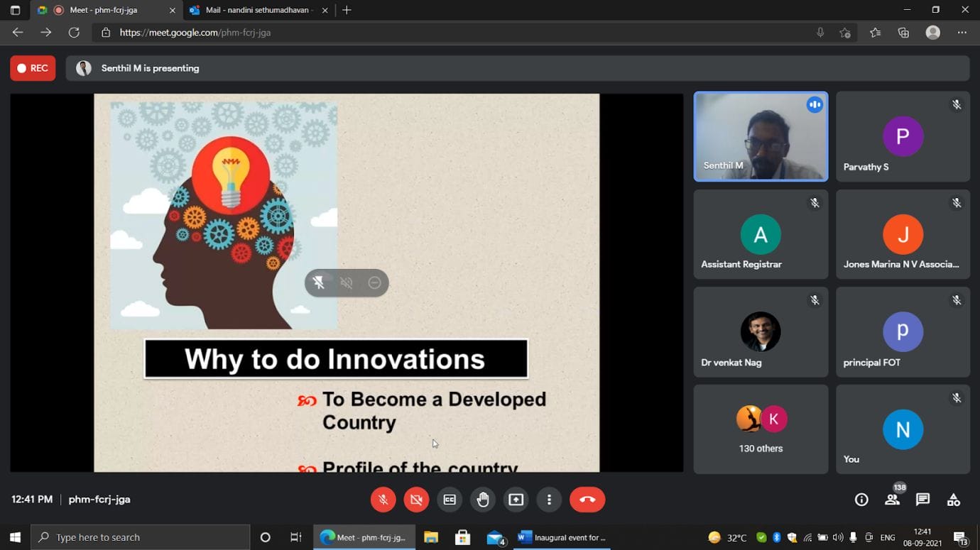Open a new browser tab
The image size is (980, 550).
tap(347, 10)
